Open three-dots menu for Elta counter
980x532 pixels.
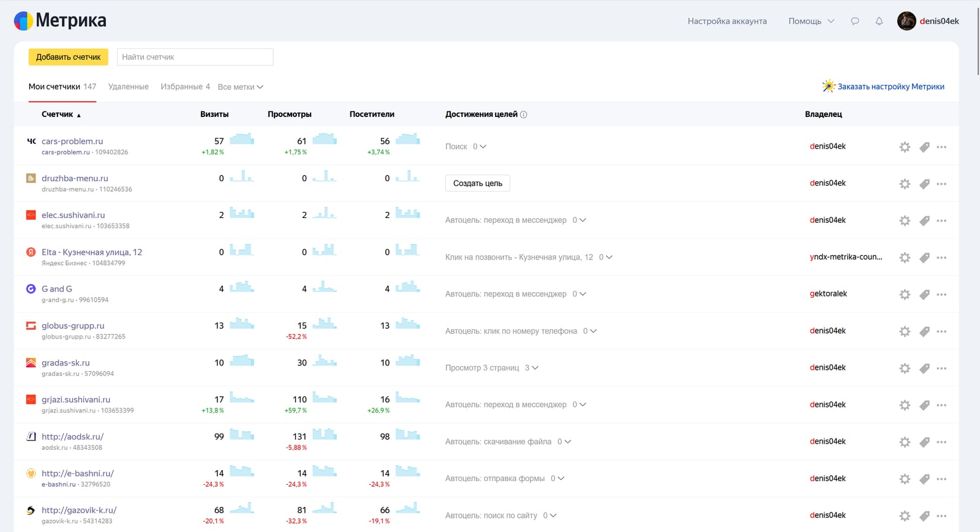point(942,258)
